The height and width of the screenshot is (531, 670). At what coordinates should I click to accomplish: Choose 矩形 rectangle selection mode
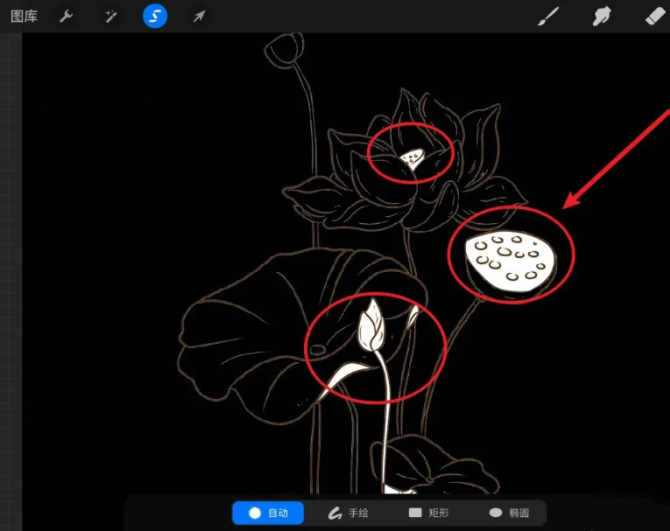pyautogui.click(x=429, y=513)
